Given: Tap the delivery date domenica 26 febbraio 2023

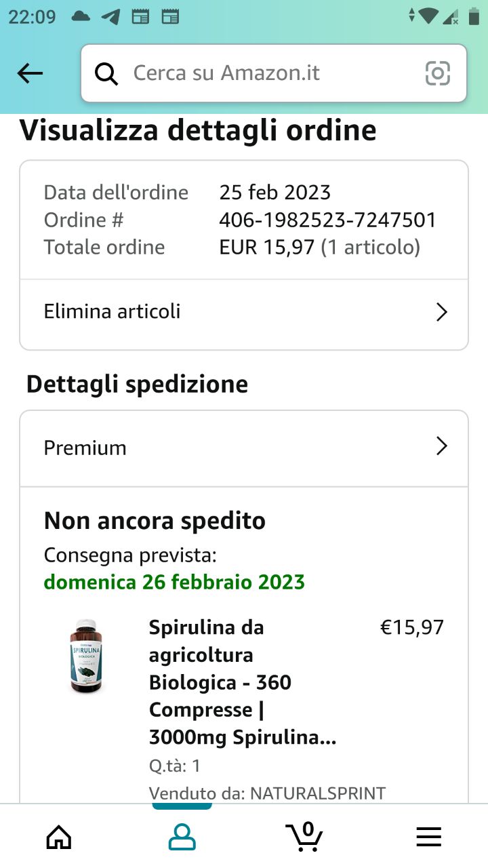Looking at the screenshot, I should [x=174, y=582].
